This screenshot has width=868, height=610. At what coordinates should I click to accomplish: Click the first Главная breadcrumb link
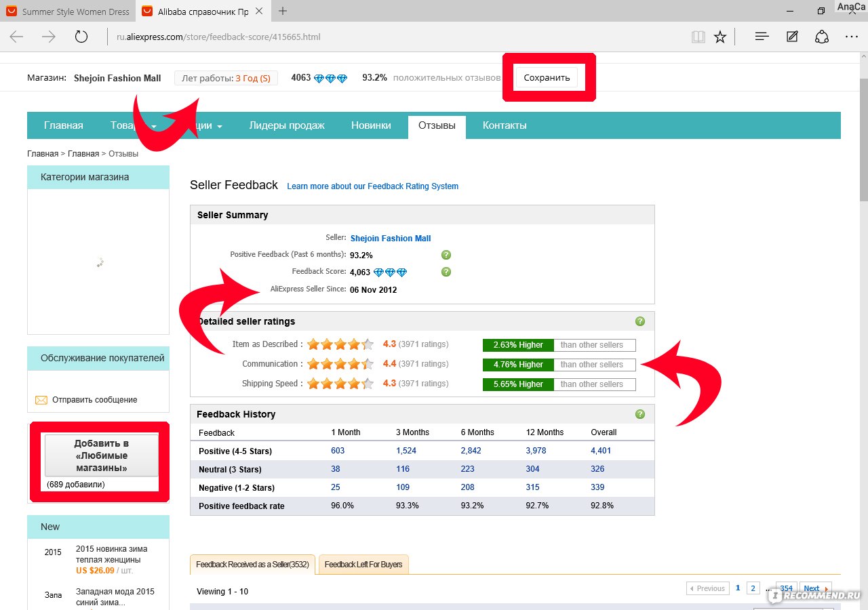pyautogui.click(x=43, y=154)
